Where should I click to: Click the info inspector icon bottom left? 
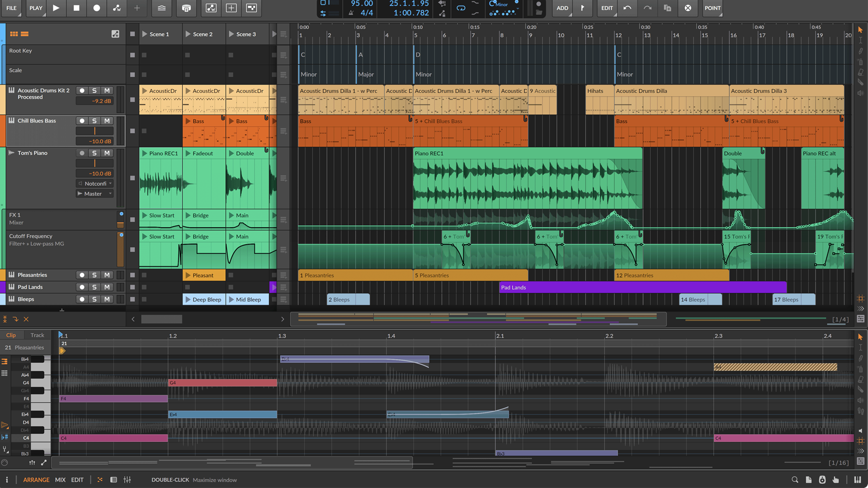click(7, 479)
